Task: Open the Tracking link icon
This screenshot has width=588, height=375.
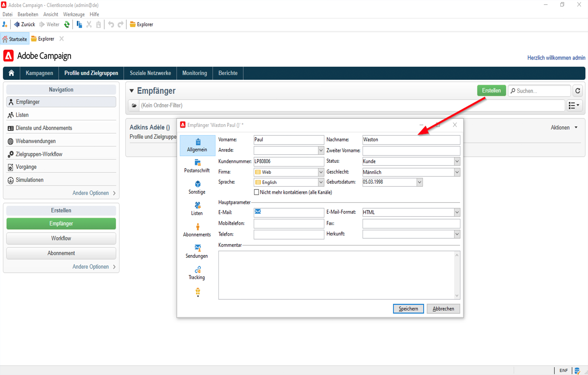Action: pos(197,269)
